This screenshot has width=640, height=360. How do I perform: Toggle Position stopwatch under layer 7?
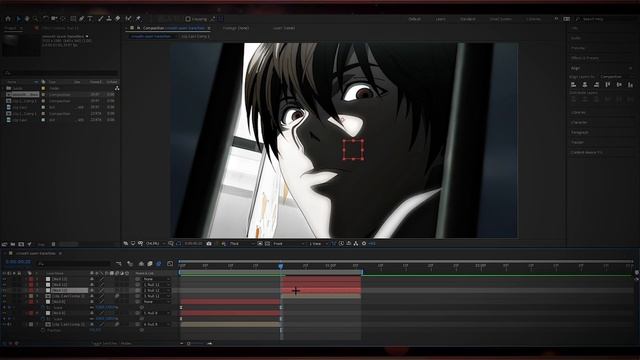point(42,330)
